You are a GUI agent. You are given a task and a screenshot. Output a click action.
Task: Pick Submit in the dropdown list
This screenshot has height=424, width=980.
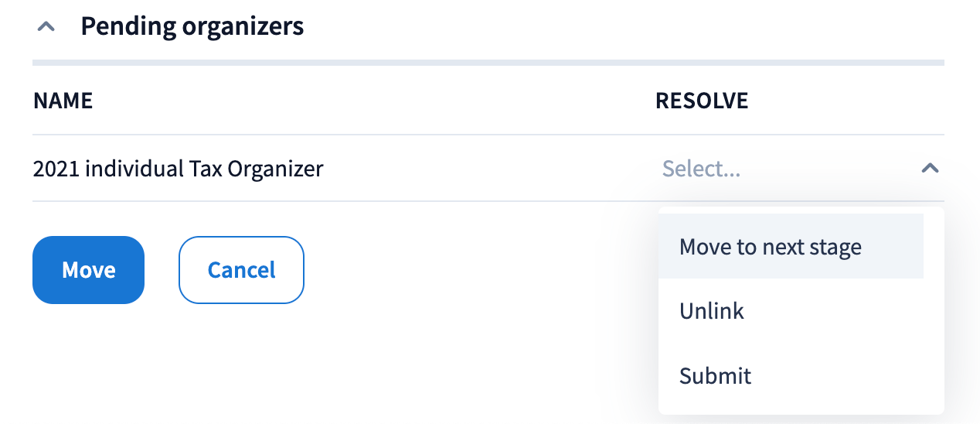[715, 376]
